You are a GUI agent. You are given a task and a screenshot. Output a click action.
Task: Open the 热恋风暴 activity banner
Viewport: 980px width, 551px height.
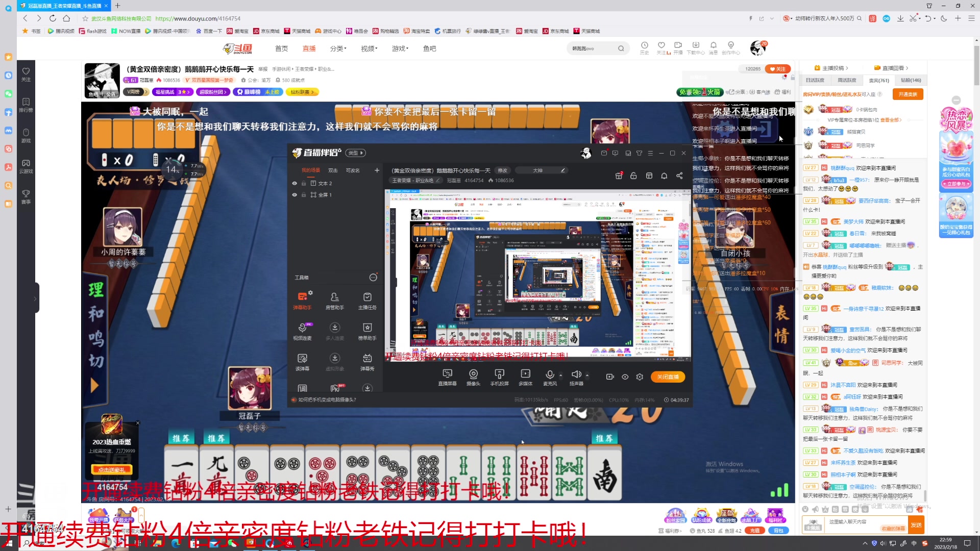956,148
